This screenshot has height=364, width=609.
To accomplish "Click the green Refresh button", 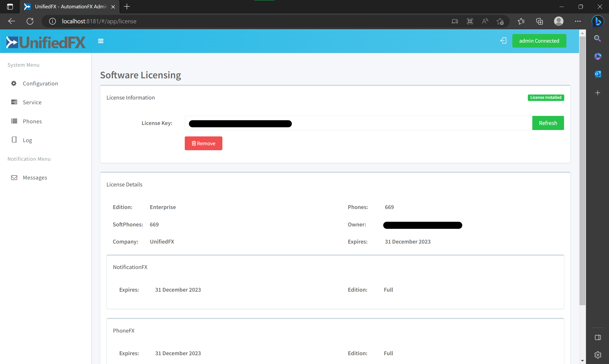I will [548, 123].
